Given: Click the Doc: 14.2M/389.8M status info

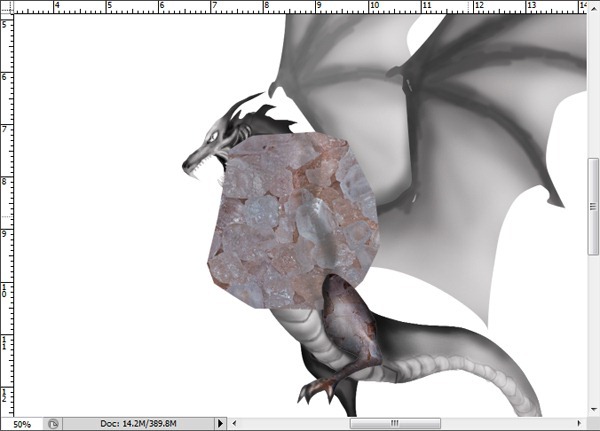Looking at the screenshot, I should (138, 424).
